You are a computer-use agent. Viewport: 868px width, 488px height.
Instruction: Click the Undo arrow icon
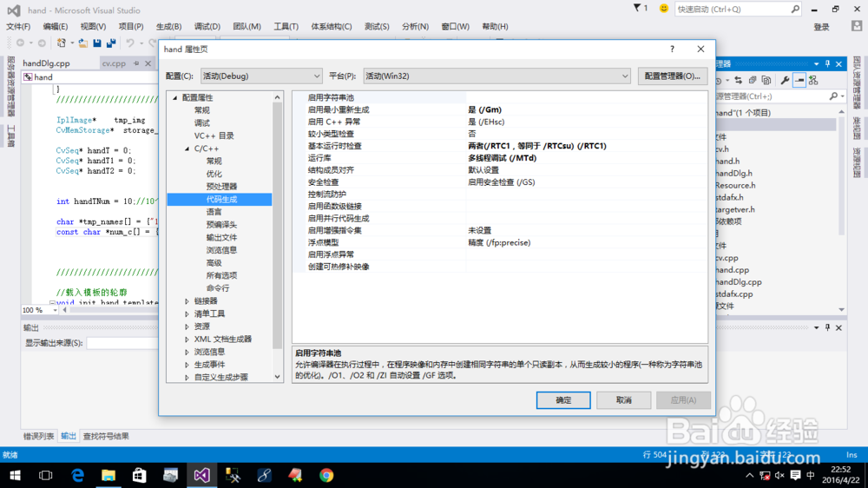(130, 43)
